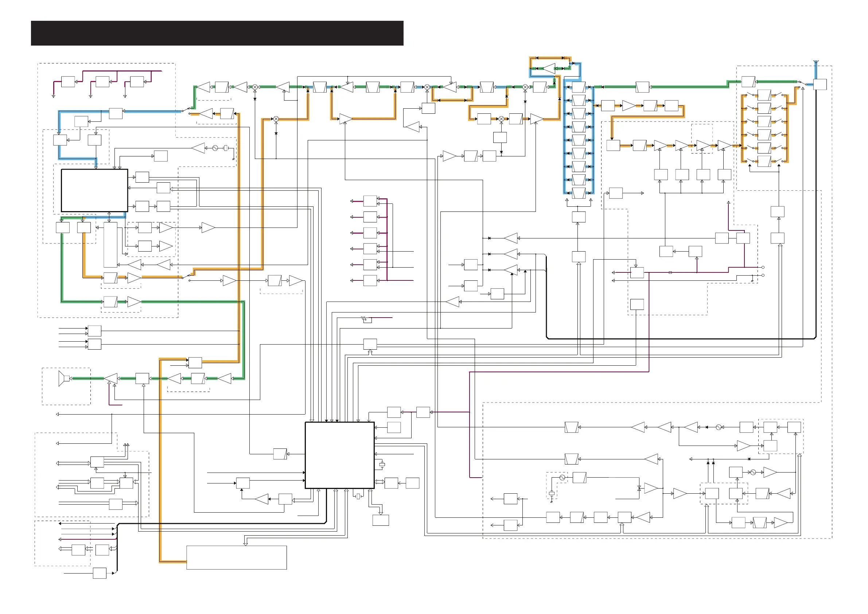This screenshot has width=868, height=614.
Task: Click the crystal symbol on the central block's right edge
Action: tap(382, 465)
